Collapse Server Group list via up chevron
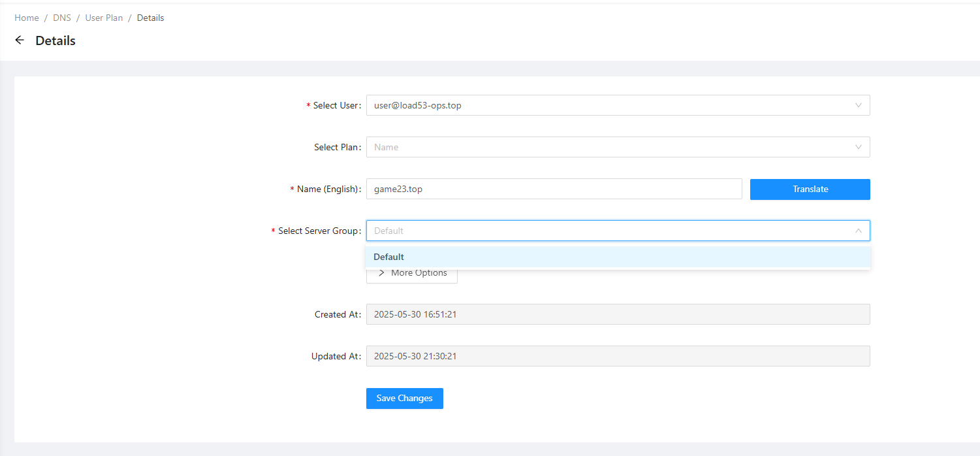980x456 pixels. tap(858, 231)
